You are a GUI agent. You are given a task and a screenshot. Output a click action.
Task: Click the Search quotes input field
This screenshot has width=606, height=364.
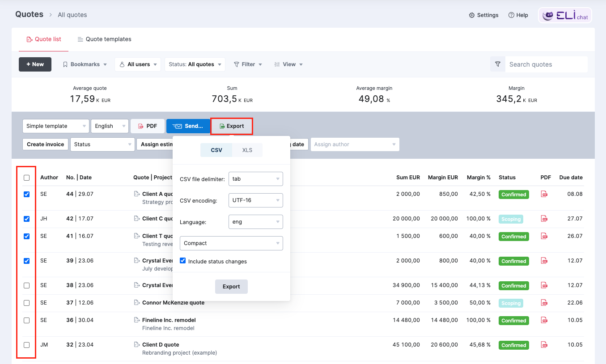546,64
